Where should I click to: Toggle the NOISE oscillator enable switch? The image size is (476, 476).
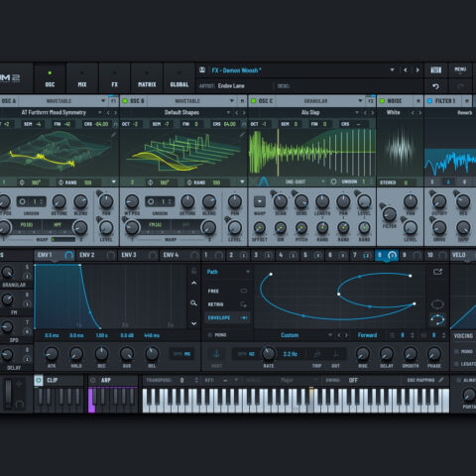(x=382, y=101)
